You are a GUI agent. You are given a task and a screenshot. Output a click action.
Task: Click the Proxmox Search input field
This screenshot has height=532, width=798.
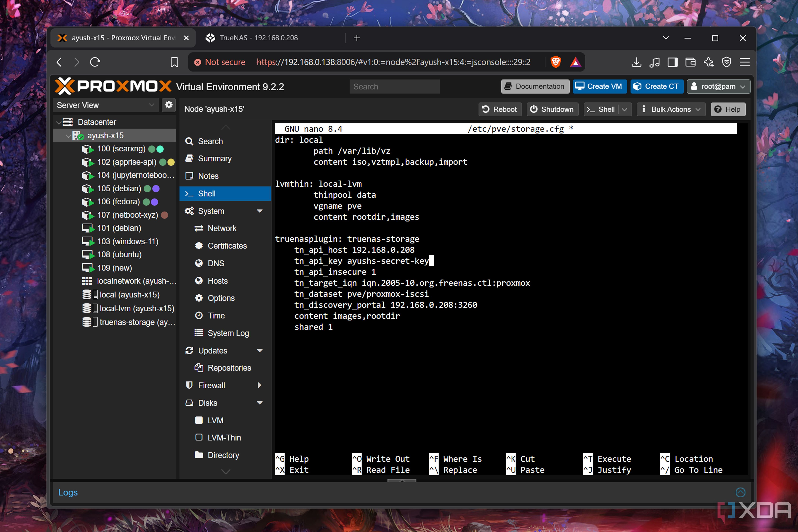(395, 87)
